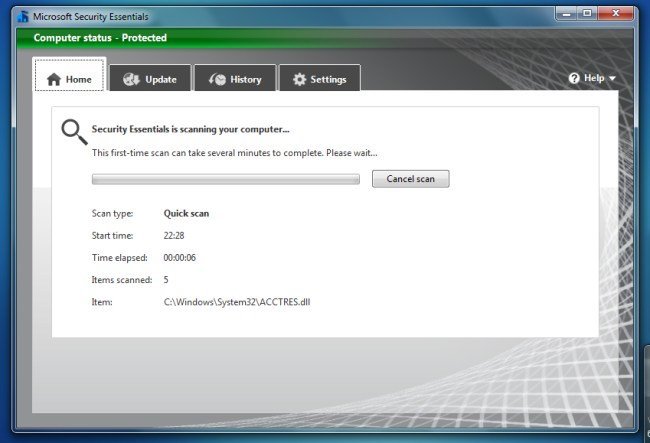
Task: Click the magnifying glass scan icon
Action: (x=74, y=132)
